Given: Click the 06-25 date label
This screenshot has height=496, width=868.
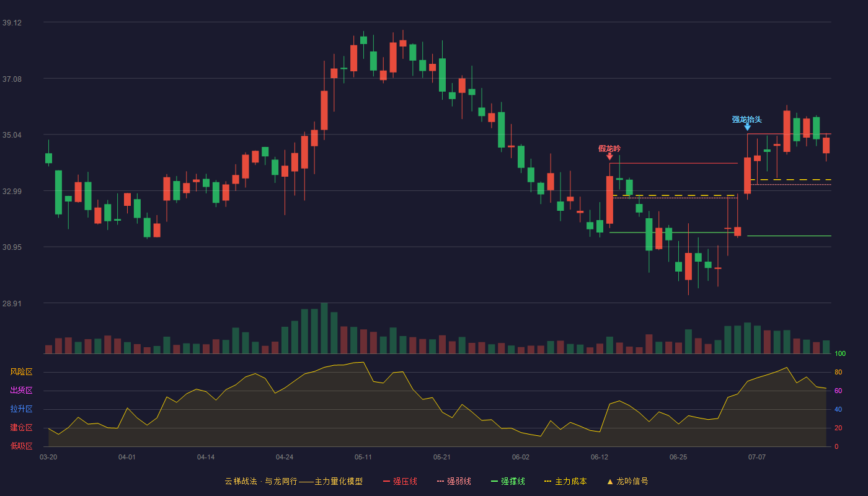Looking at the screenshot, I should coord(678,457).
